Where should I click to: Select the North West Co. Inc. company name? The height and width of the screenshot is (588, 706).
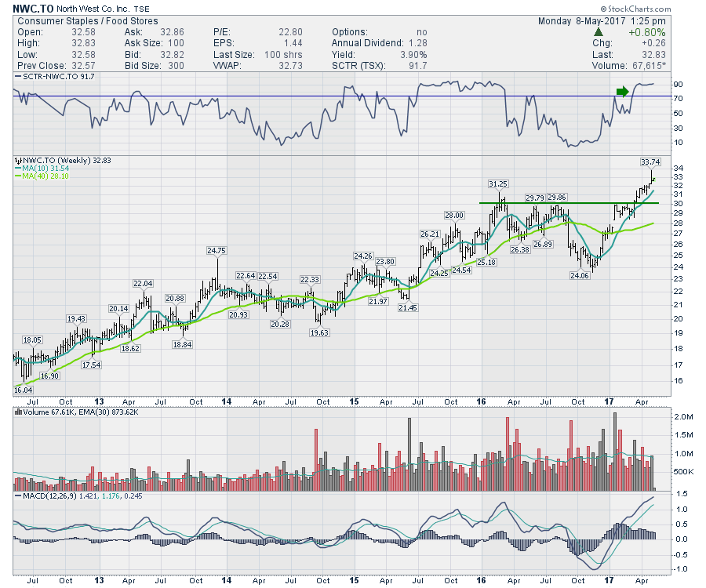(93, 9)
